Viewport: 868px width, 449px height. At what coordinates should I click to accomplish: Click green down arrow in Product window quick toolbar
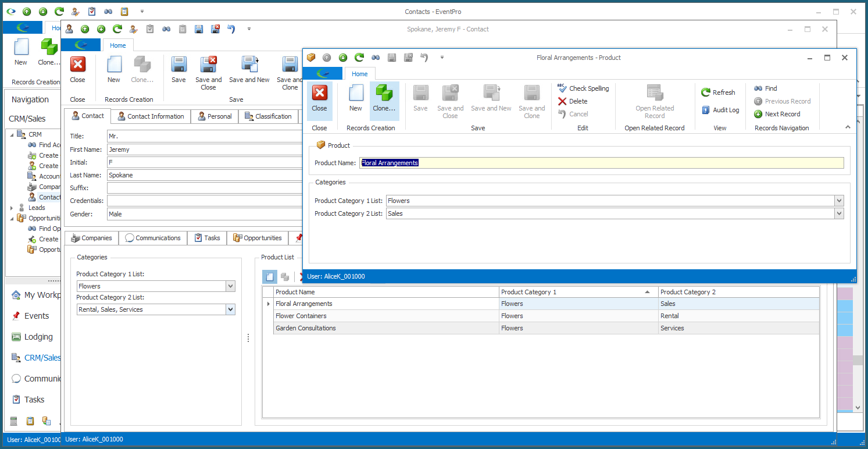tap(343, 58)
